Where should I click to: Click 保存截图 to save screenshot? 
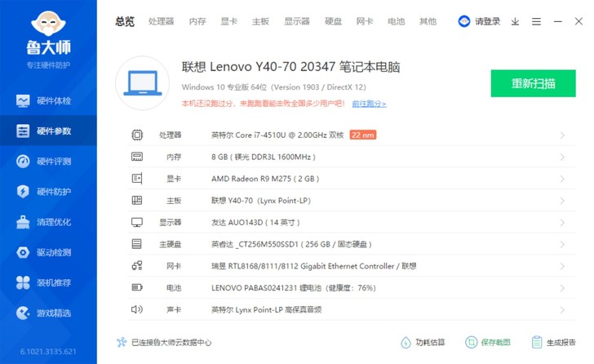pyautogui.click(x=488, y=343)
